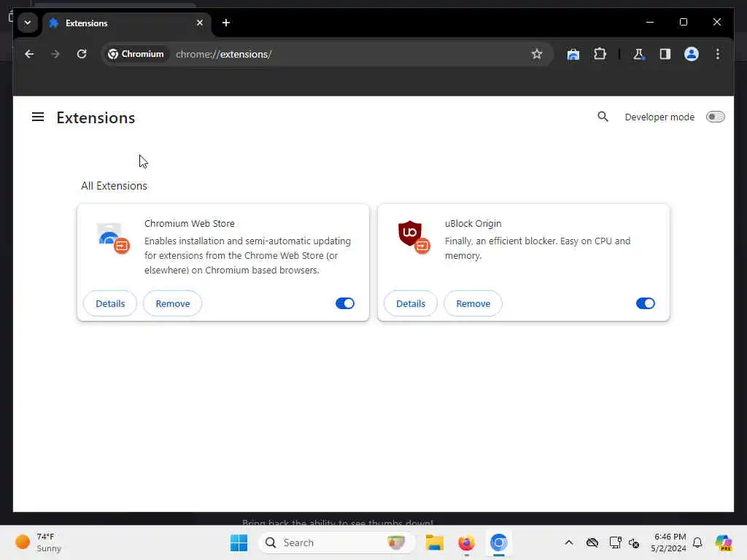The width and height of the screenshot is (747, 560).
Task: Click the 'All Extensions' heading text
Action: coord(114,186)
